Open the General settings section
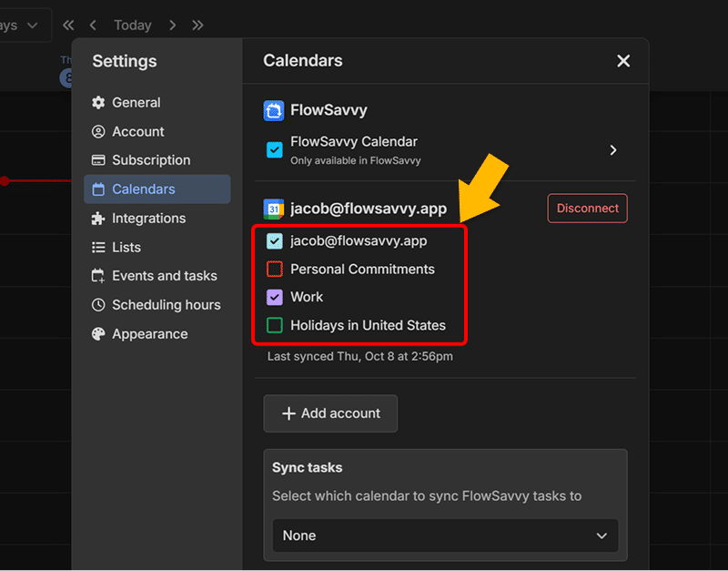The image size is (728, 571). [x=157, y=103]
